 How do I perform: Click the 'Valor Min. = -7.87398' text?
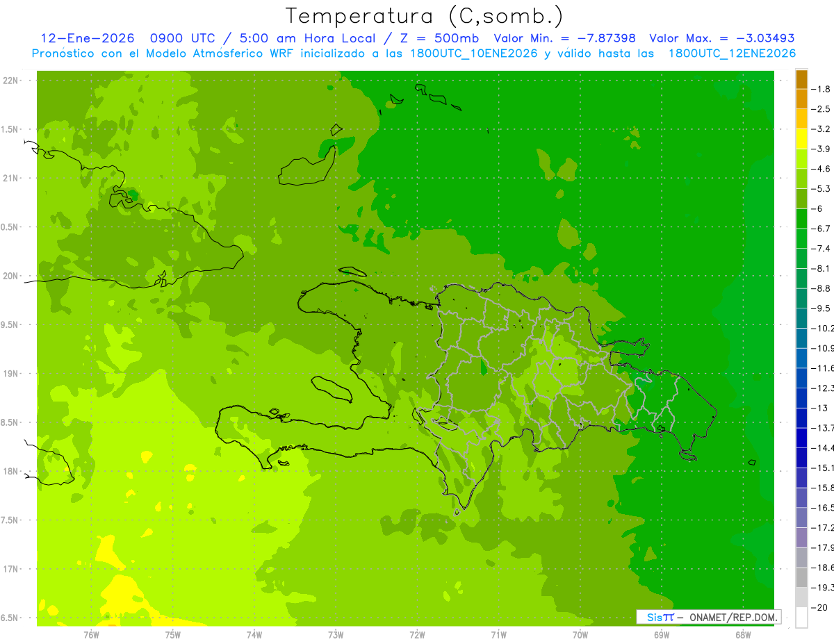[x=564, y=38]
